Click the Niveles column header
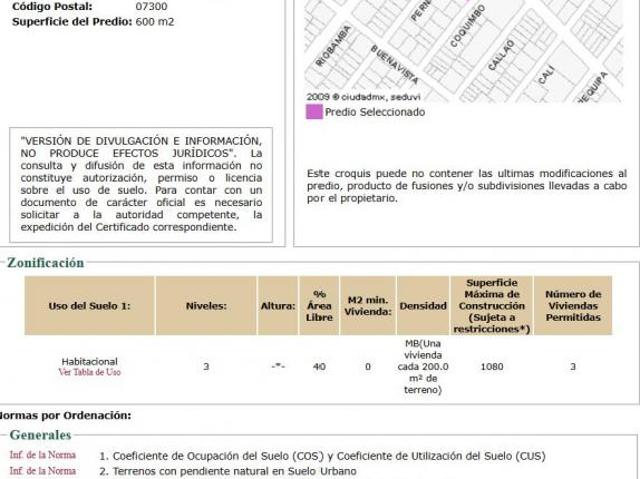 click(x=206, y=306)
